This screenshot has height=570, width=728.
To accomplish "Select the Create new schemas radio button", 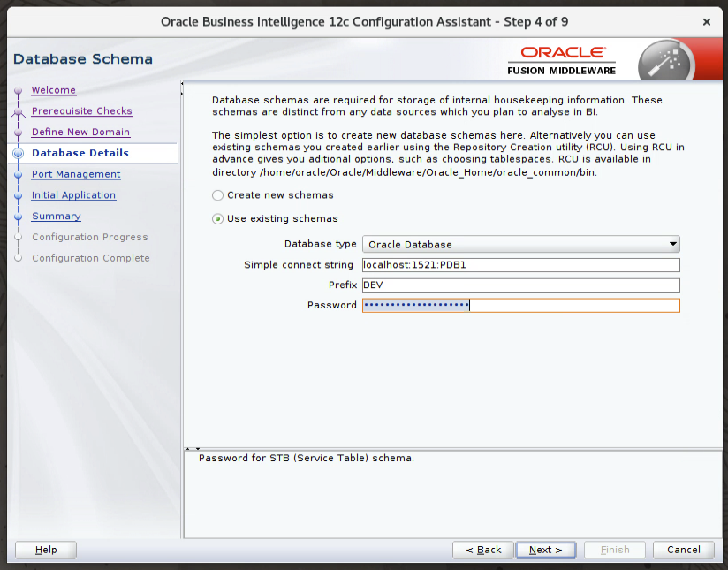I will point(217,195).
